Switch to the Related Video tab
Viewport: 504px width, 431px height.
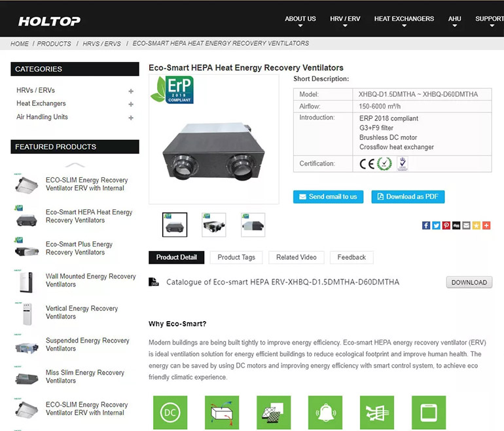point(297,257)
